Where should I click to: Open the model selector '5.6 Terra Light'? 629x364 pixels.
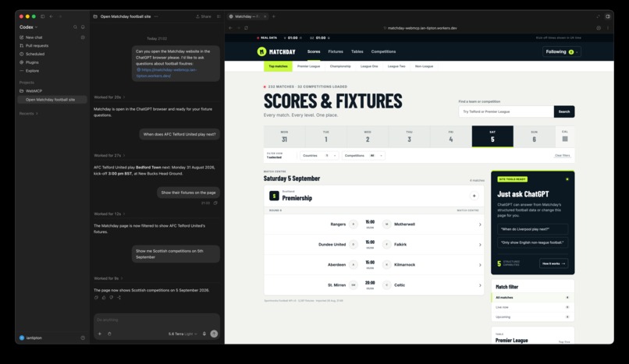coord(183,334)
